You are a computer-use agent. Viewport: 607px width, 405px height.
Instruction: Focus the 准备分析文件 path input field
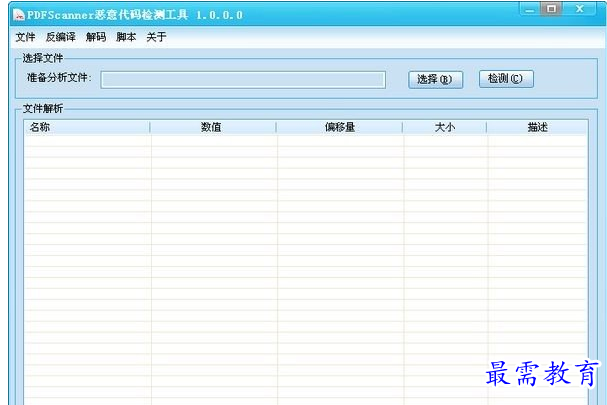[243, 80]
